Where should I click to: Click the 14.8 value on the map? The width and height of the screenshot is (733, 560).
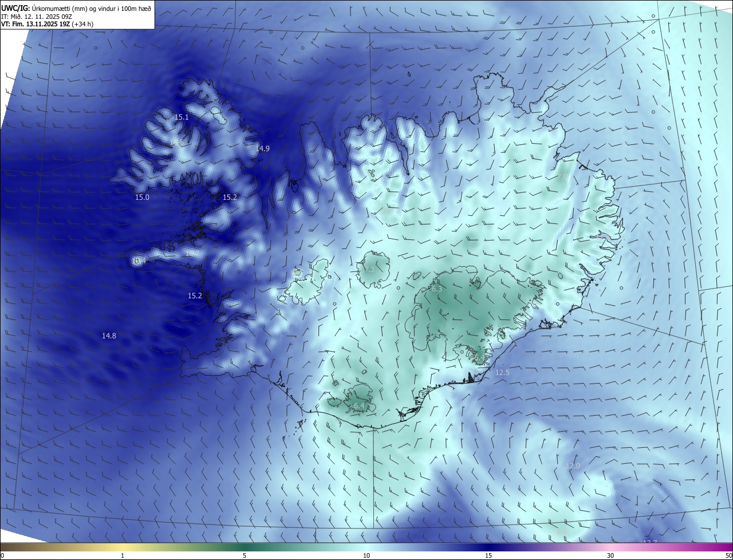(109, 336)
